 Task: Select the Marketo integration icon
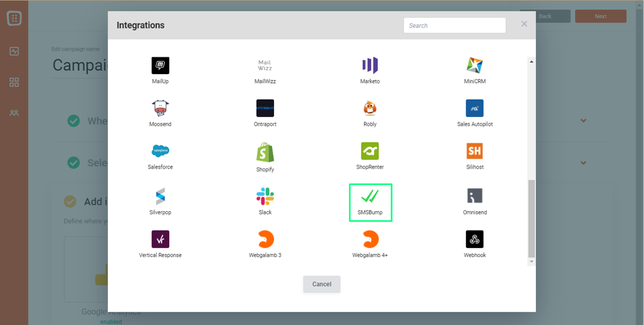click(x=370, y=65)
